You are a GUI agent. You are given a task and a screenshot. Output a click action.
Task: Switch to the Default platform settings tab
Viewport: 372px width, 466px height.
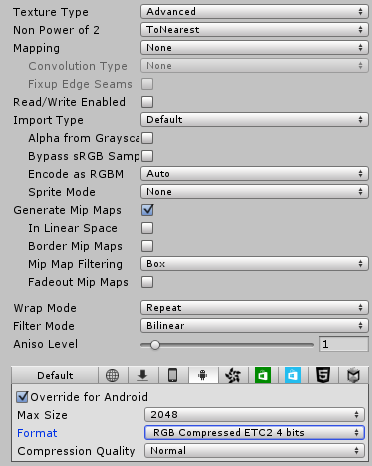click(55, 376)
